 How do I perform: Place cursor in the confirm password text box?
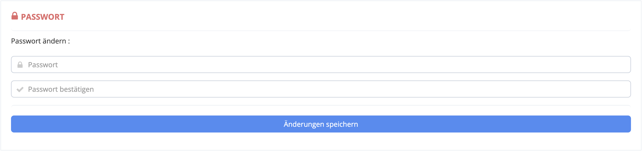[321, 89]
